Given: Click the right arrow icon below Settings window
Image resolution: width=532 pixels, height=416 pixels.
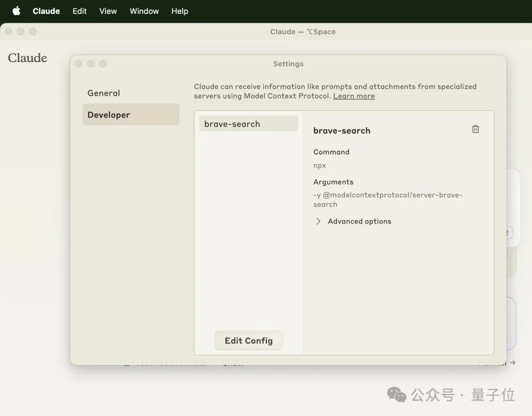Looking at the screenshot, I should pyautogui.click(x=513, y=363).
